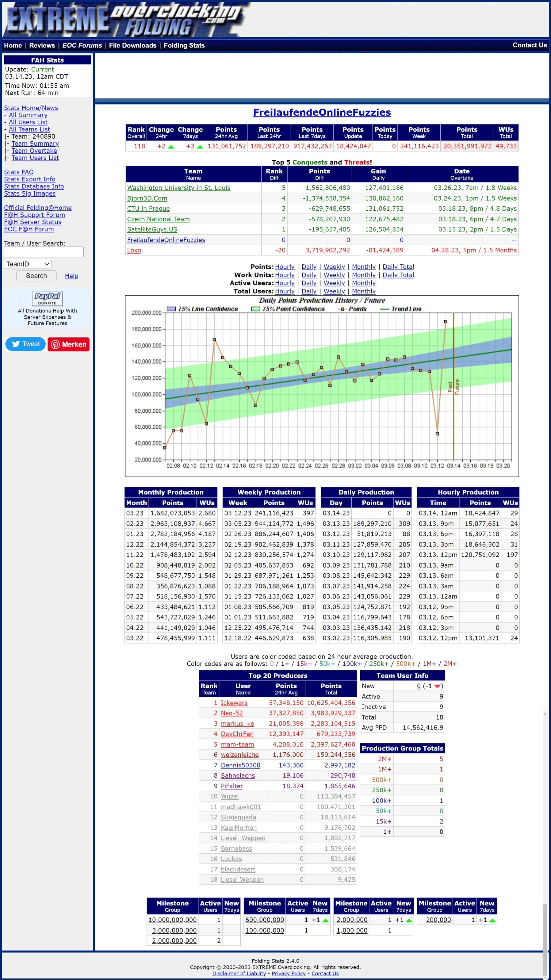
Task: Open user mam-team profile
Action: pos(238,745)
